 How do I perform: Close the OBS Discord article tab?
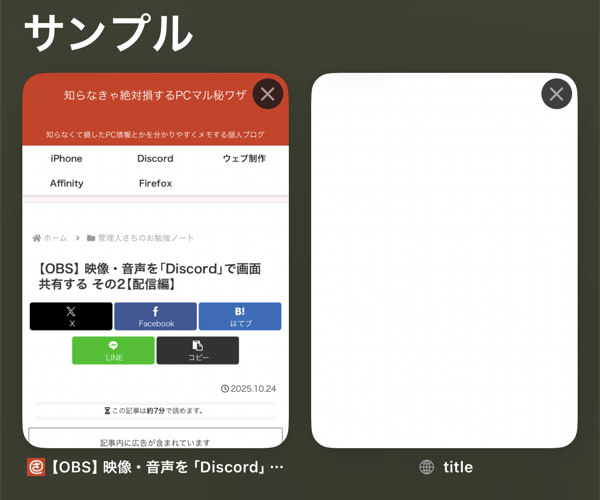[267, 94]
